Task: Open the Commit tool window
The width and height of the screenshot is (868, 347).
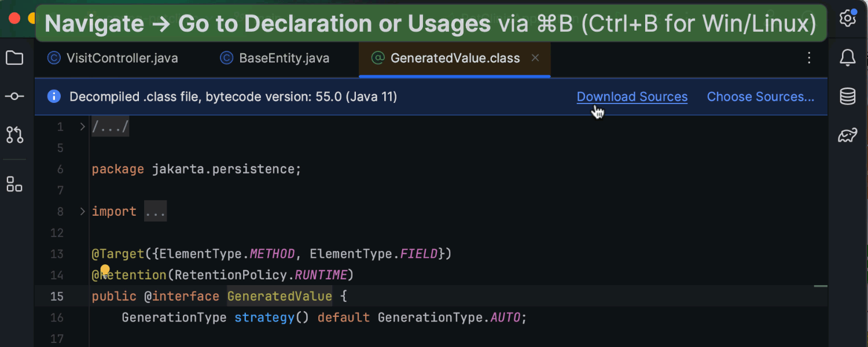Action: [x=14, y=97]
